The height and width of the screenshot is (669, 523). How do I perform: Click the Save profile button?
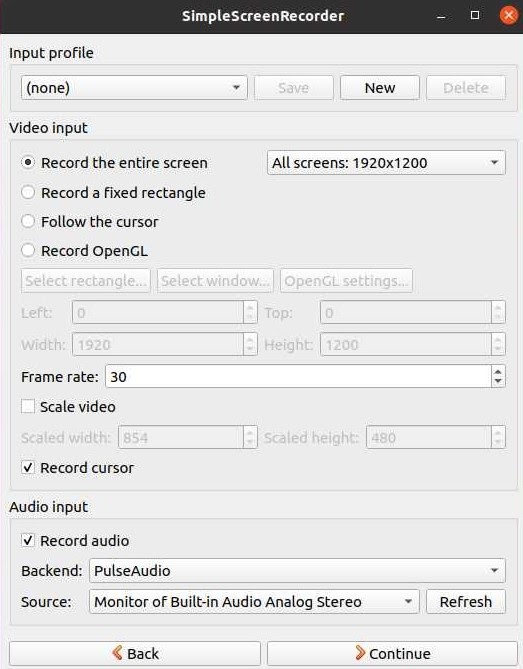[293, 87]
